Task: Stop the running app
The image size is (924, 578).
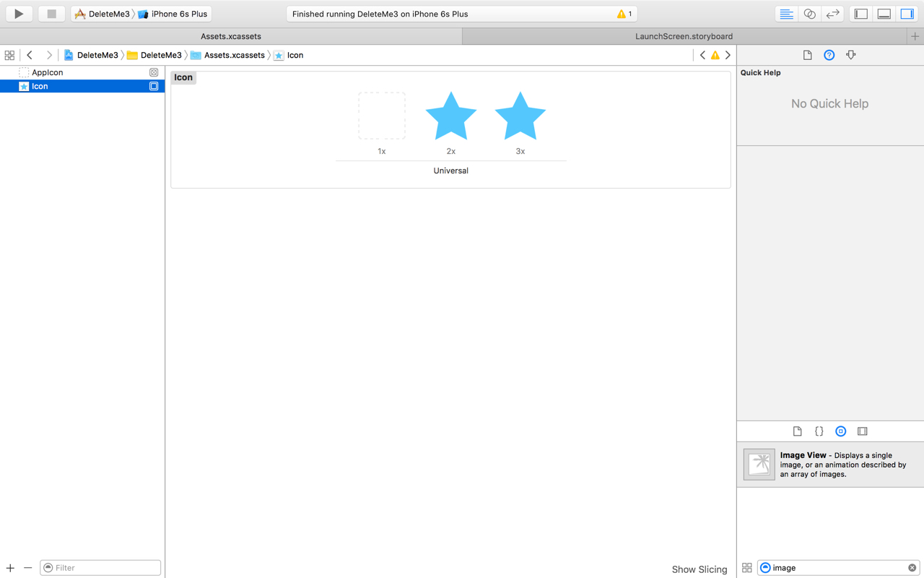Action: pyautogui.click(x=51, y=14)
